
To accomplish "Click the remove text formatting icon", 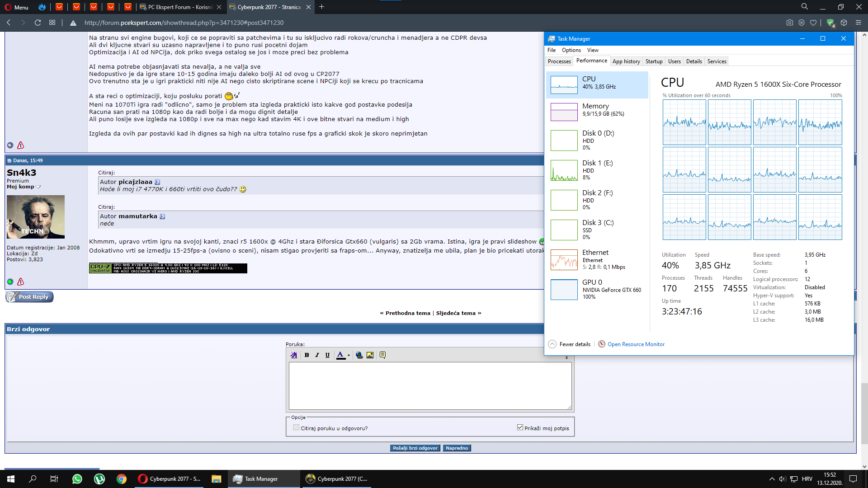I will 294,355.
